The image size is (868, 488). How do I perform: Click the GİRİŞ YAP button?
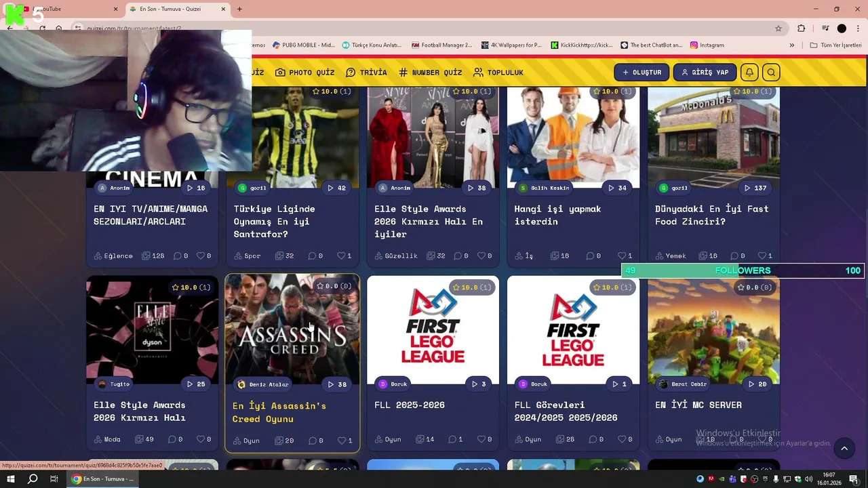click(x=705, y=73)
